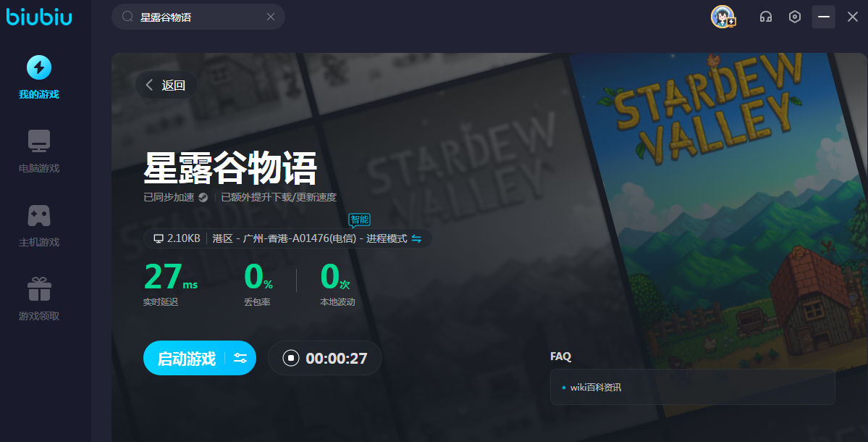Open the PC games monitor icon

(39, 141)
